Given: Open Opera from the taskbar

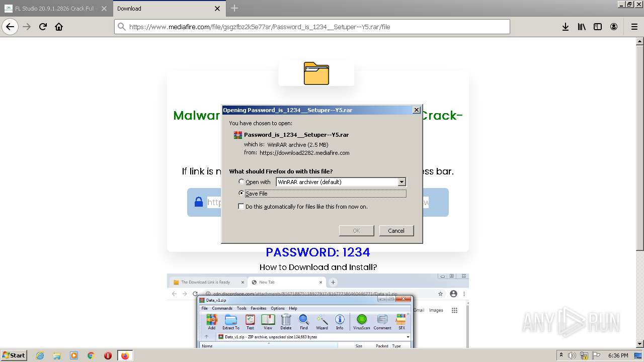Looking at the screenshot, I should [x=108, y=355].
